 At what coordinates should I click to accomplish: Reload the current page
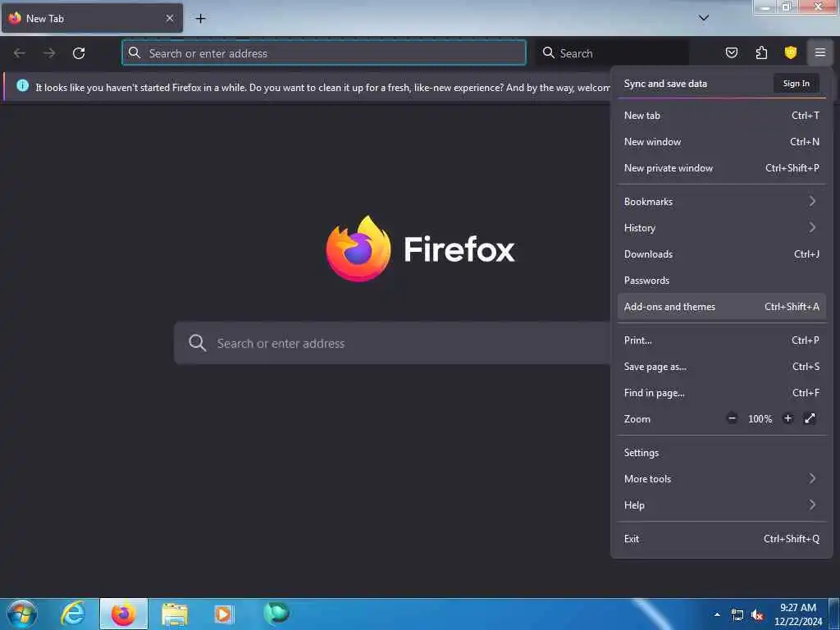click(x=79, y=53)
